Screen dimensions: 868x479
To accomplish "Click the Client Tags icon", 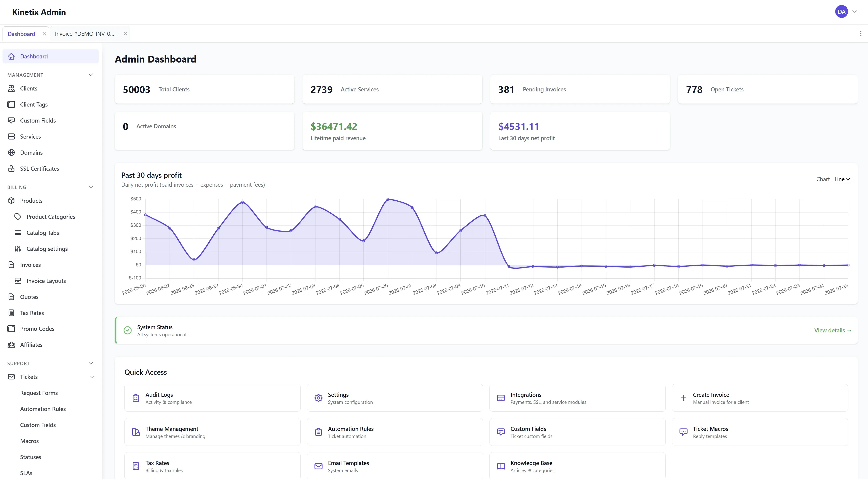I will click(11, 104).
